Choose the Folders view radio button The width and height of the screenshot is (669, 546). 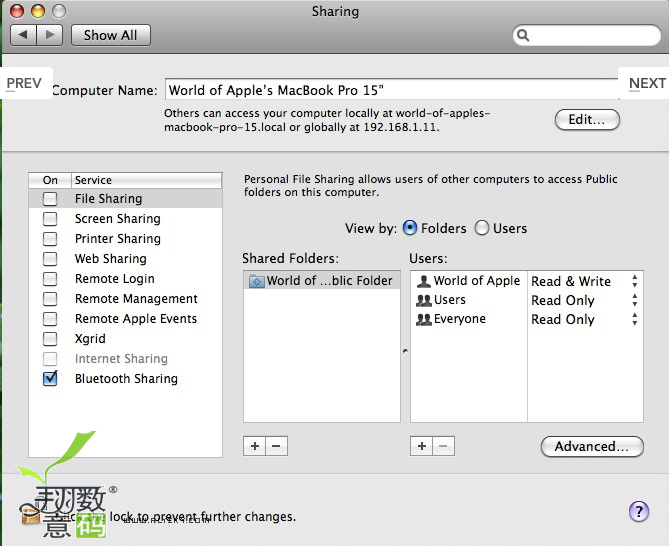point(410,228)
